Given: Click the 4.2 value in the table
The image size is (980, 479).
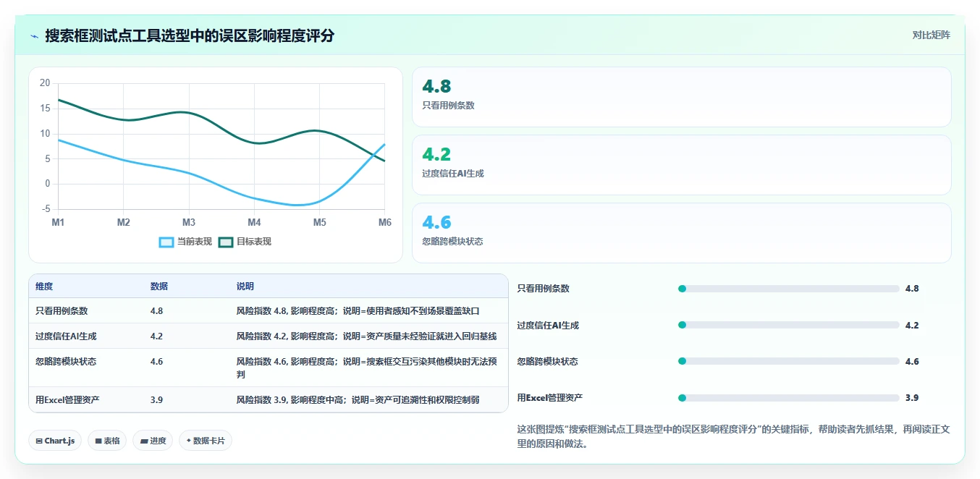Looking at the screenshot, I should (x=156, y=336).
